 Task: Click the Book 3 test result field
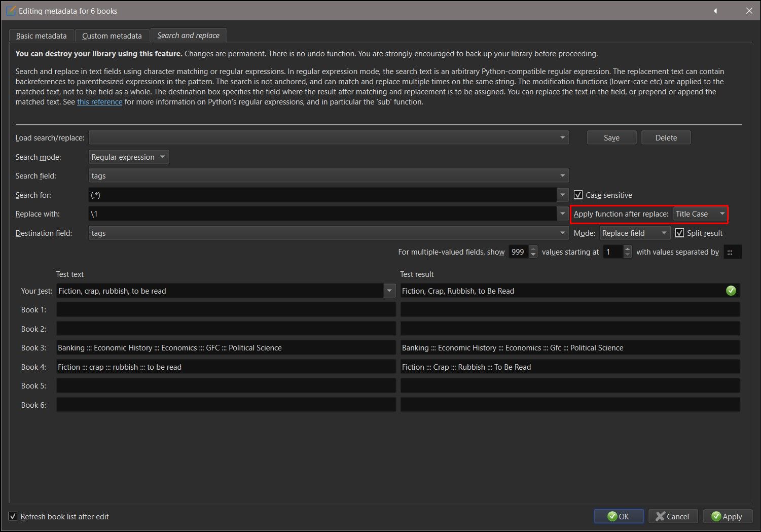(x=570, y=347)
